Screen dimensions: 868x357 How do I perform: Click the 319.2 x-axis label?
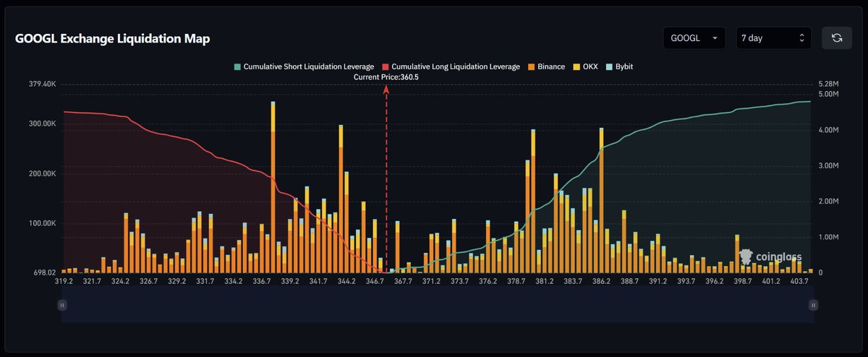tap(64, 281)
